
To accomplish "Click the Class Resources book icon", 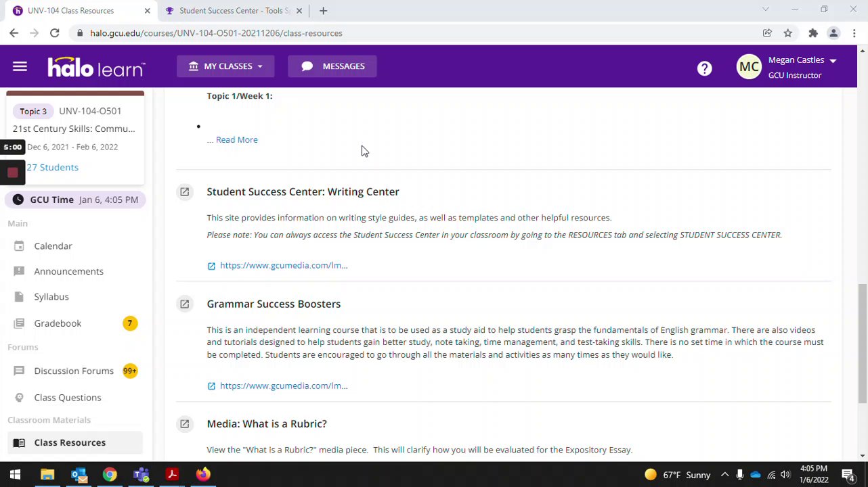I will 19,443.
